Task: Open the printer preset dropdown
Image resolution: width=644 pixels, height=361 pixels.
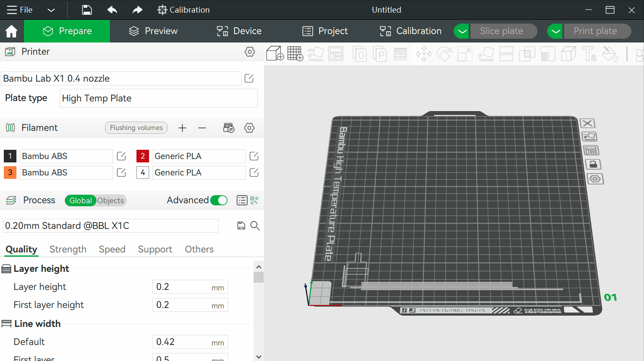Action: click(121, 79)
